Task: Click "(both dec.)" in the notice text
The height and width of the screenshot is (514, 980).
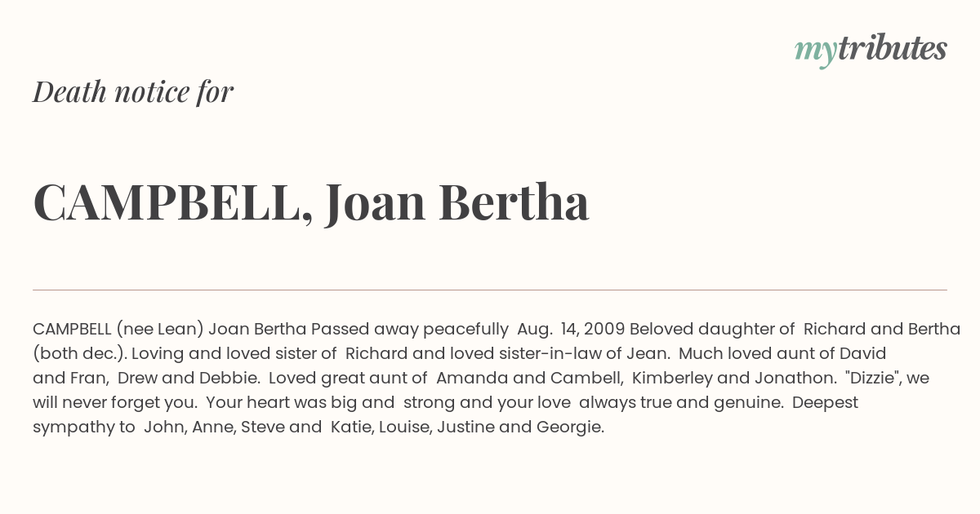Action: pyautogui.click(x=79, y=354)
